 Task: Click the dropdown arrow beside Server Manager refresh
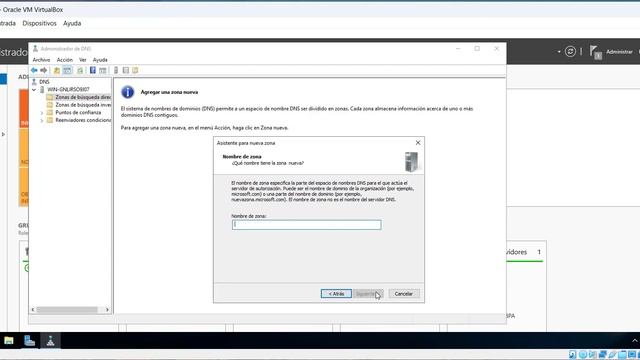tap(559, 52)
